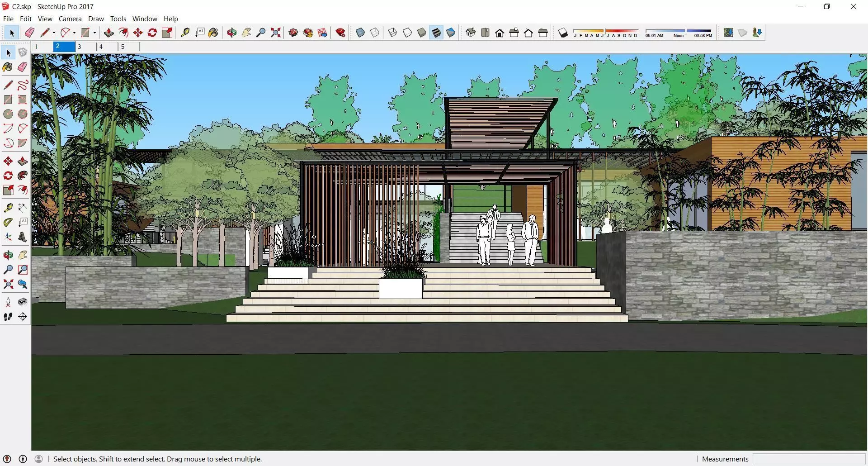868x466 pixels.
Task: Activate the Look Around eye tool
Action: click(23, 302)
